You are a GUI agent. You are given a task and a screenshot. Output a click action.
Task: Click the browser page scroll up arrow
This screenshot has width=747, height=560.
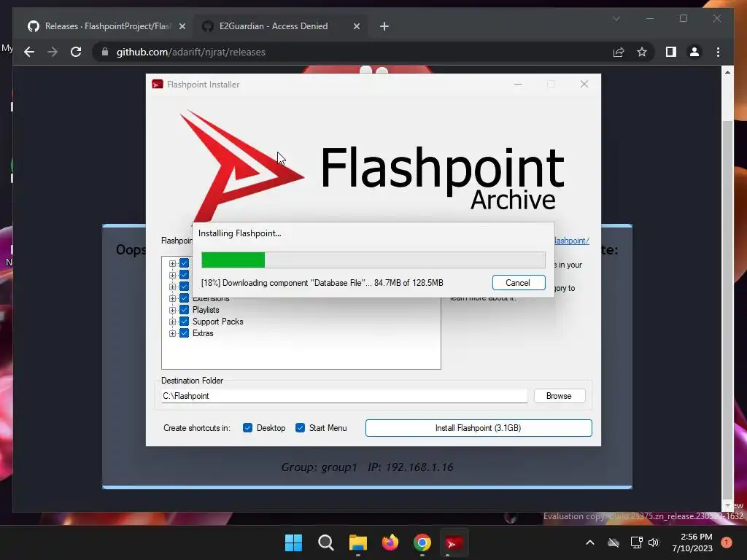click(x=727, y=72)
